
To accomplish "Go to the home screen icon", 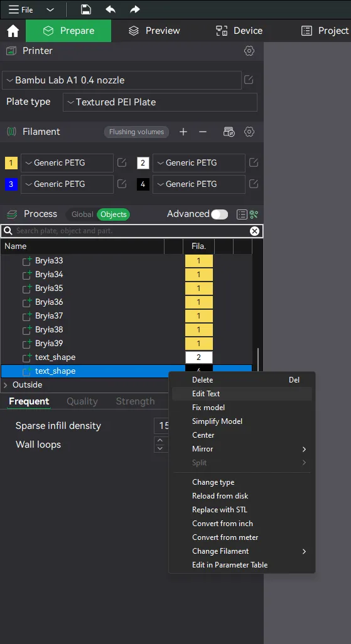I will [x=13, y=31].
